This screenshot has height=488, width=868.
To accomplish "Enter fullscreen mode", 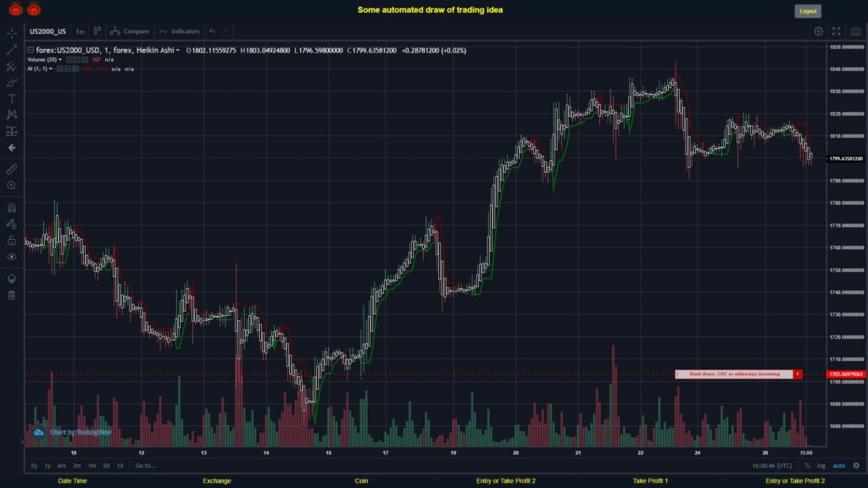I will pos(837,31).
